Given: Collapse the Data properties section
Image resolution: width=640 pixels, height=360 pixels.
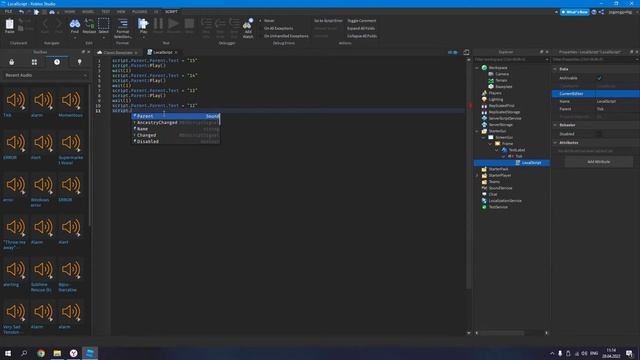Looking at the screenshot, I should click(x=555, y=69).
